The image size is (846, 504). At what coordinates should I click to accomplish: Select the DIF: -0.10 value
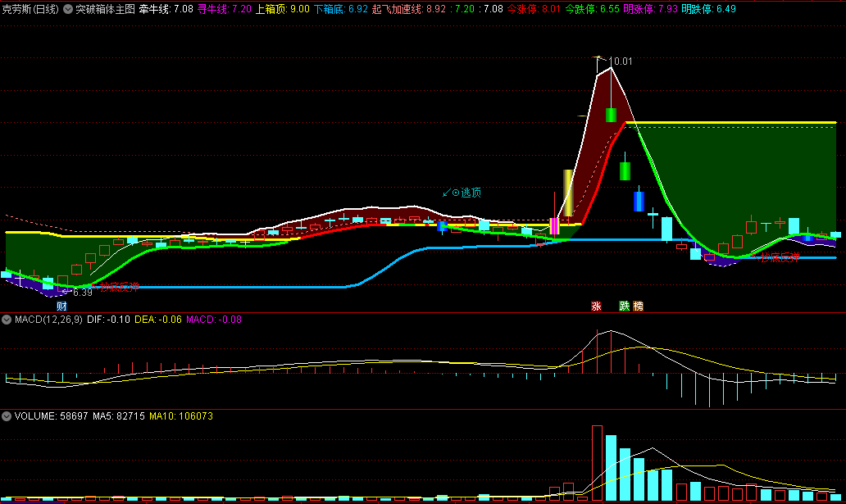click(x=108, y=320)
